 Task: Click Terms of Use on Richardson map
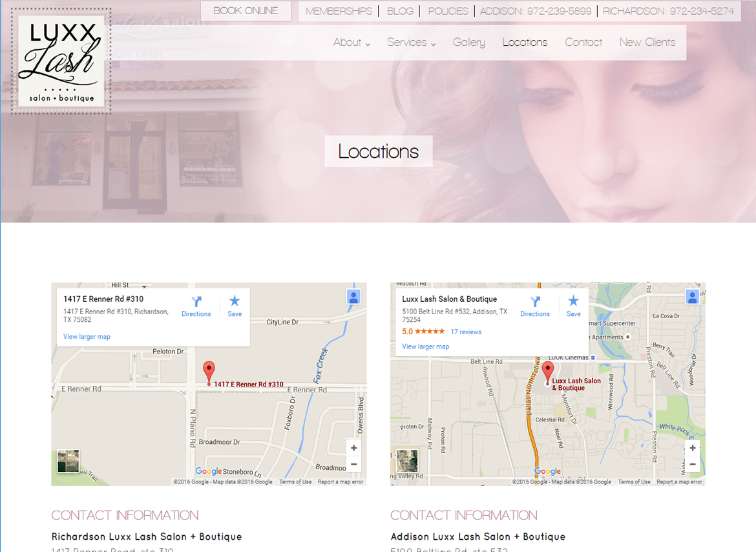295,482
